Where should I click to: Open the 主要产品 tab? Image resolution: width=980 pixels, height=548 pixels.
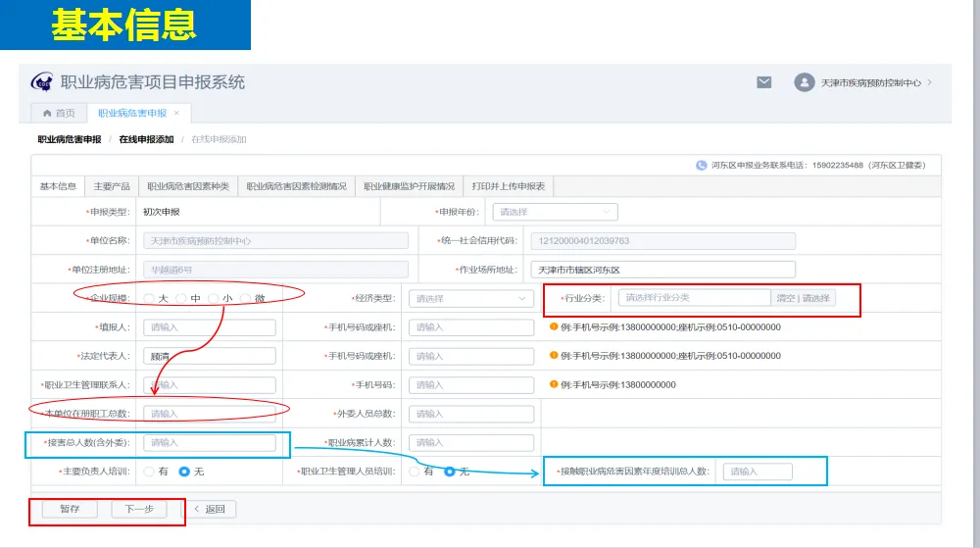[x=112, y=186]
